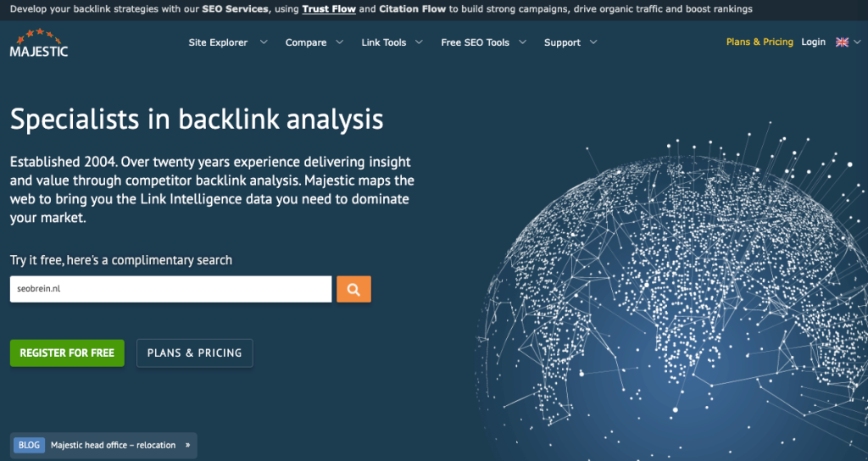Click Citation Flow in the top banner

click(413, 8)
